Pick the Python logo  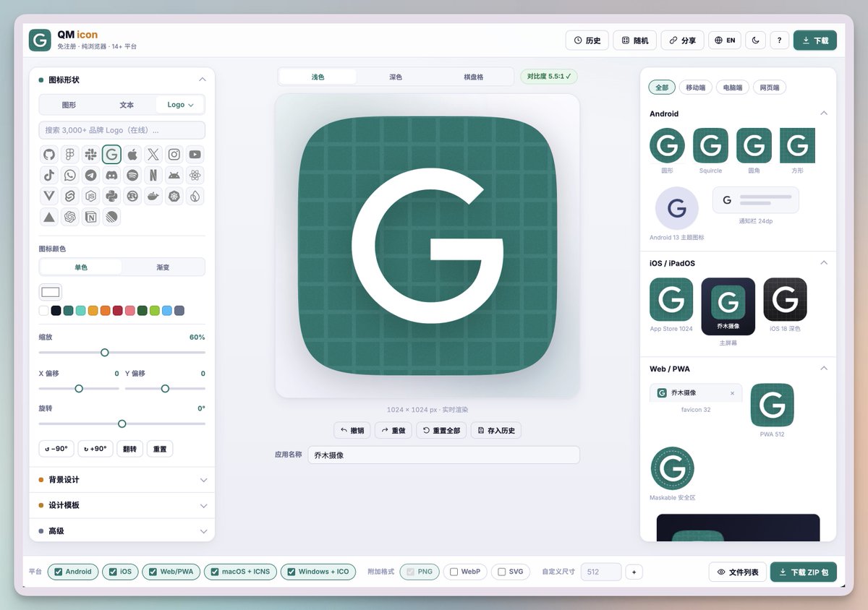coord(111,196)
